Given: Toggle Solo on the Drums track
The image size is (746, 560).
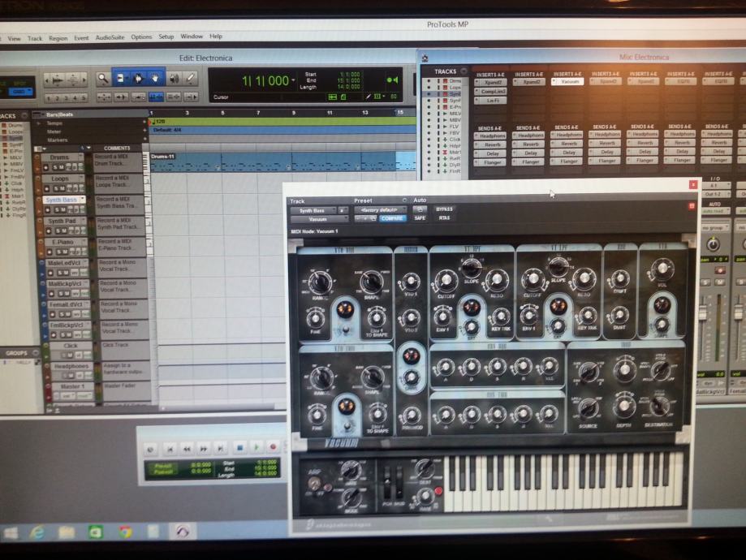Looking at the screenshot, I should click(55, 167).
